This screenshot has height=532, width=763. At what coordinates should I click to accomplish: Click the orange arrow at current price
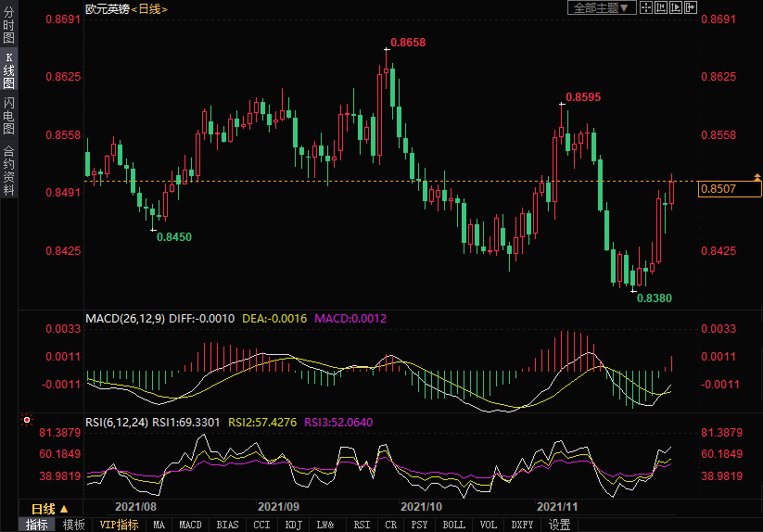click(x=757, y=176)
